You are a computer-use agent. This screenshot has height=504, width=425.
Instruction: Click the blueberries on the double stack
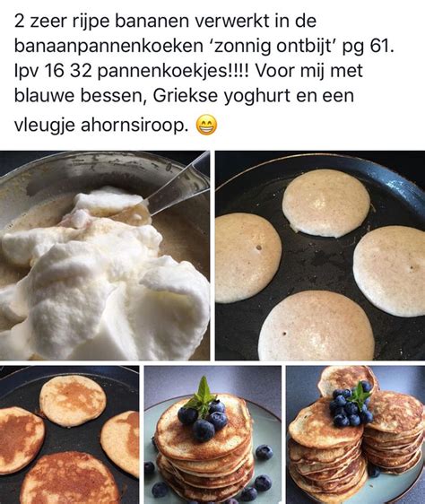pos(351,406)
